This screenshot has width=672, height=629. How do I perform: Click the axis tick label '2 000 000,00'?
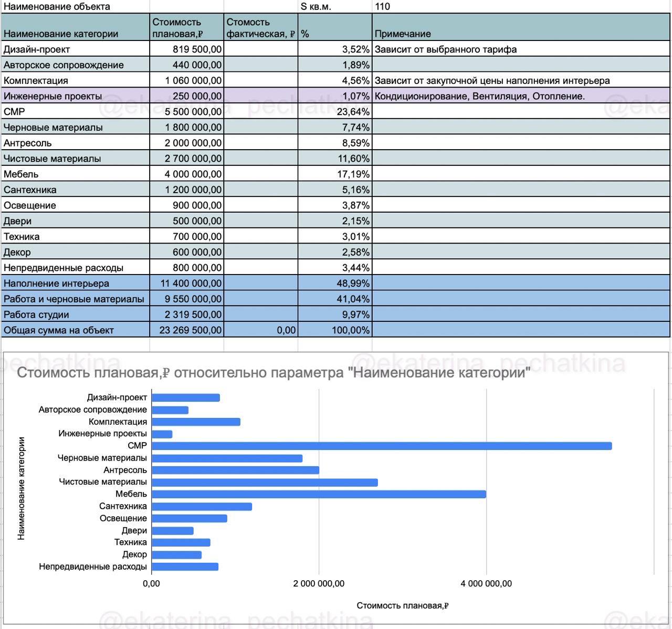pos(319,583)
